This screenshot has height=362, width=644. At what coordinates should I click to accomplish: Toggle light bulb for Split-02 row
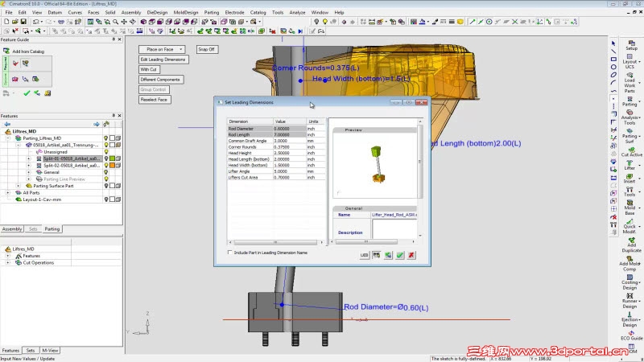click(106, 166)
